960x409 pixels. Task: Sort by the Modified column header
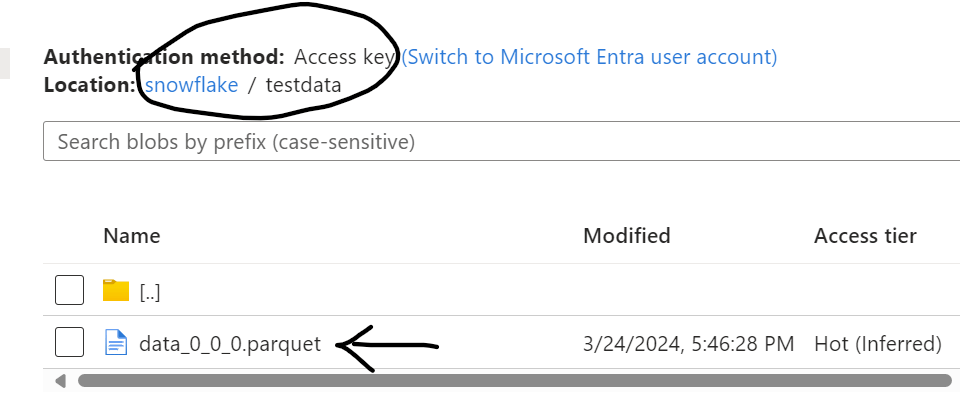click(x=627, y=236)
